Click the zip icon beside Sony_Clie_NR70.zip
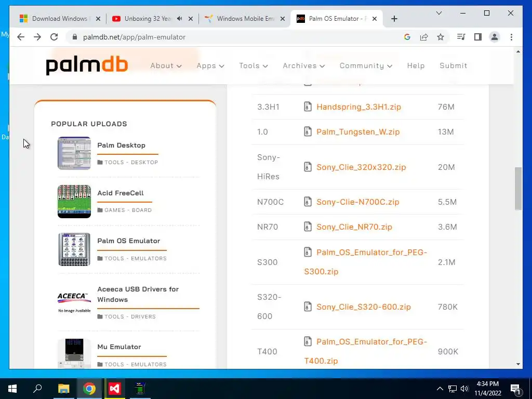The width and height of the screenshot is (532, 399). (308, 227)
